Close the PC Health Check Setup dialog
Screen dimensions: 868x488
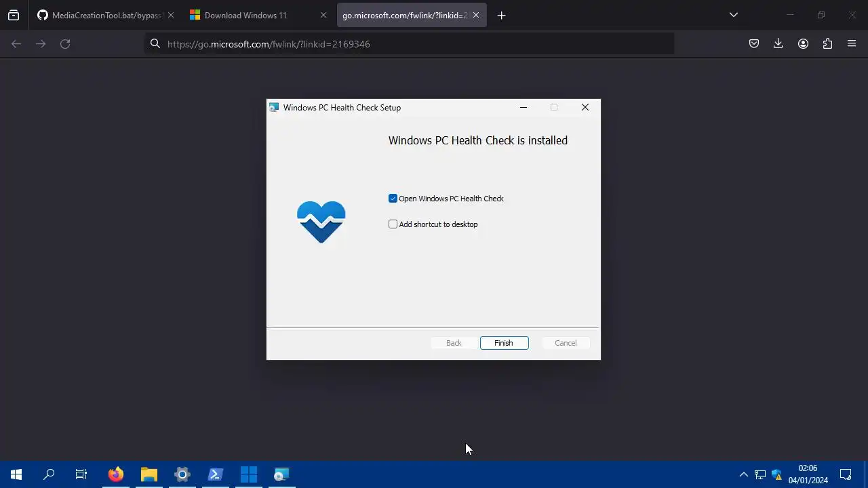(585, 107)
